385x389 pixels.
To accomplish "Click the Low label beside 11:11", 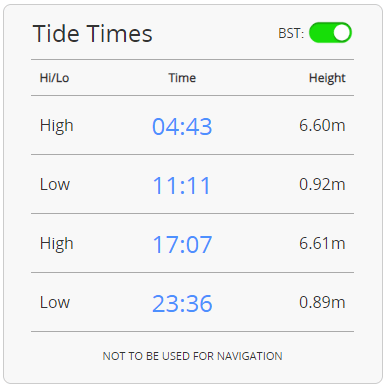I will tap(55, 185).
